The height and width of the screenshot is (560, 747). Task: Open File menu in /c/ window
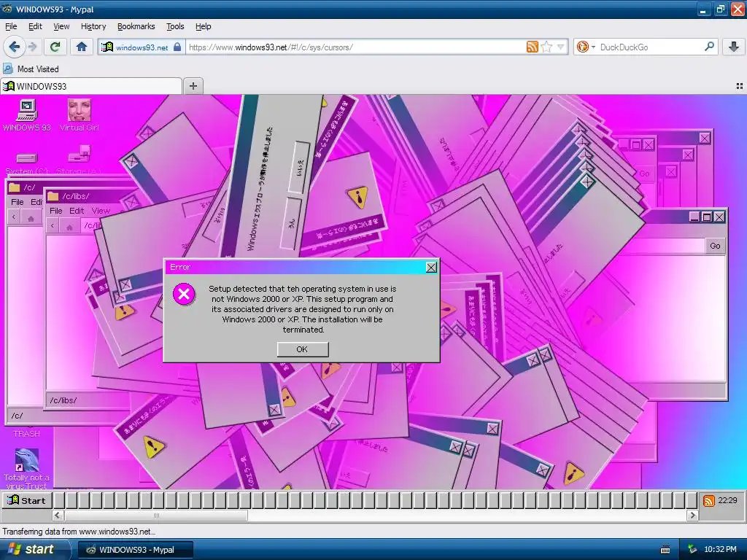coord(18,202)
